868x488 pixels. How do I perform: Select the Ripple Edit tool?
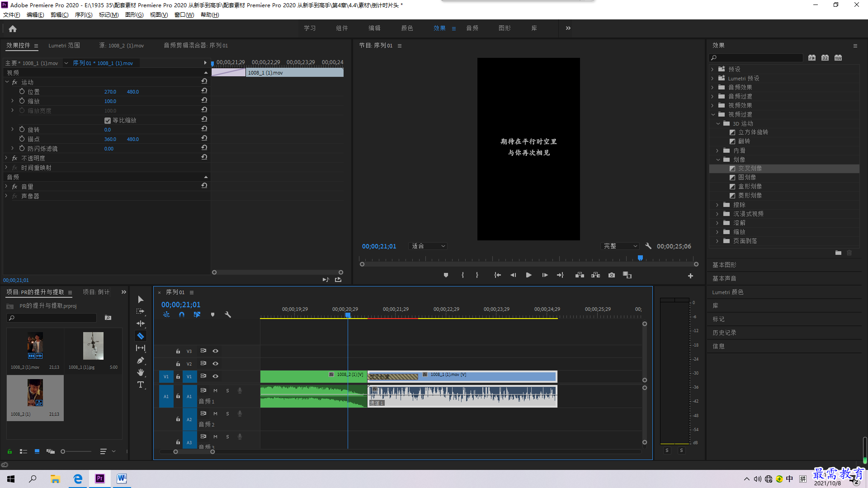141,324
